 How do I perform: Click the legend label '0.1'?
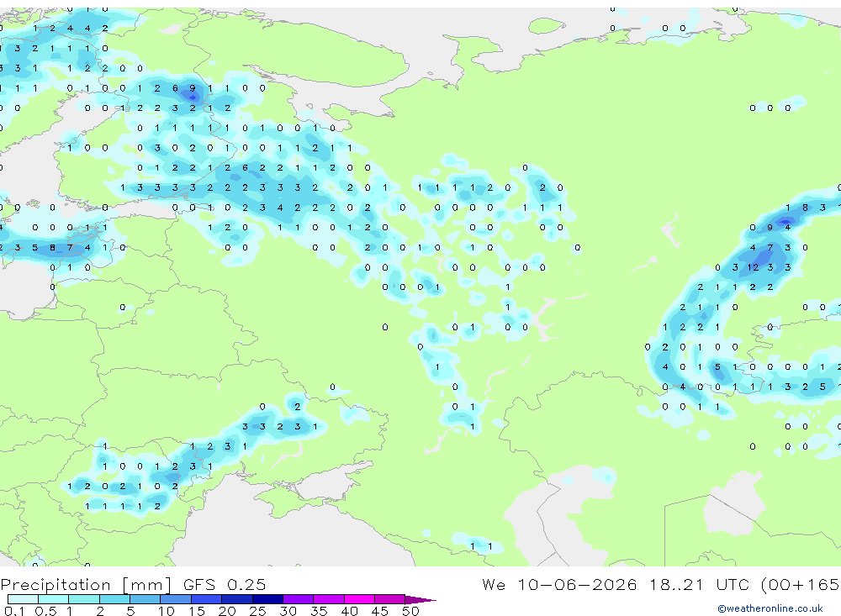[14, 611]
